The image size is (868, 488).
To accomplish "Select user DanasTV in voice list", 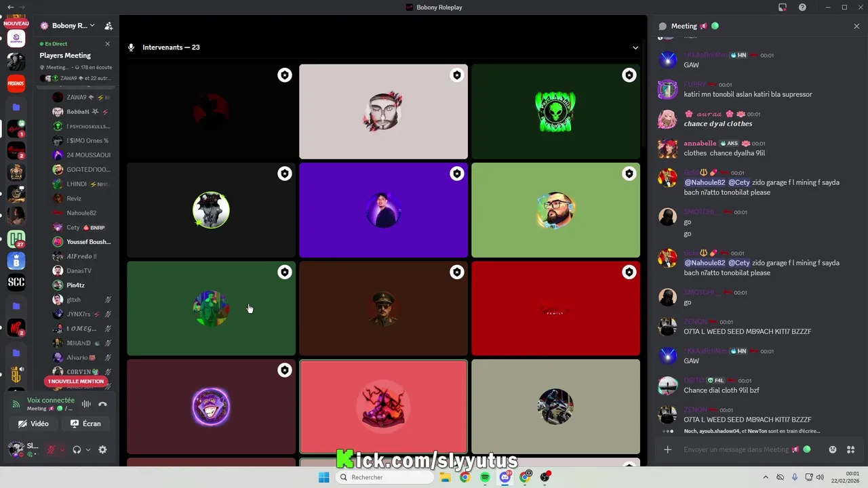I will pos(81,271).
